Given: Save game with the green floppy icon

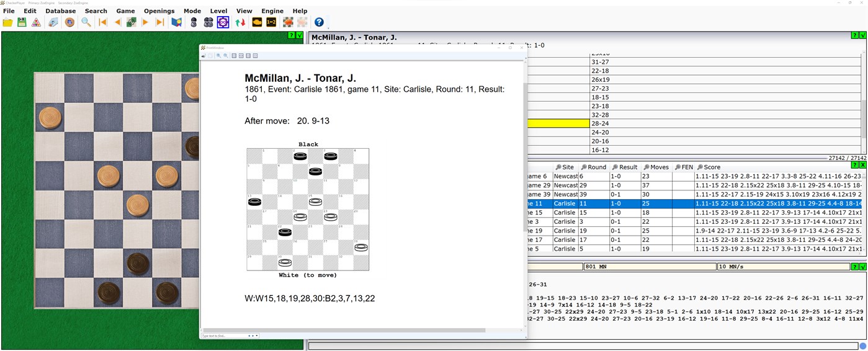Looking at the screenshot, I should pos(22,22).
